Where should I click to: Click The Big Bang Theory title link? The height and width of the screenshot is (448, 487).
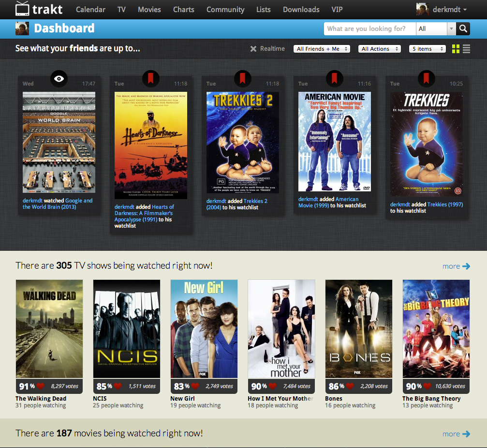tap(431, 398)
